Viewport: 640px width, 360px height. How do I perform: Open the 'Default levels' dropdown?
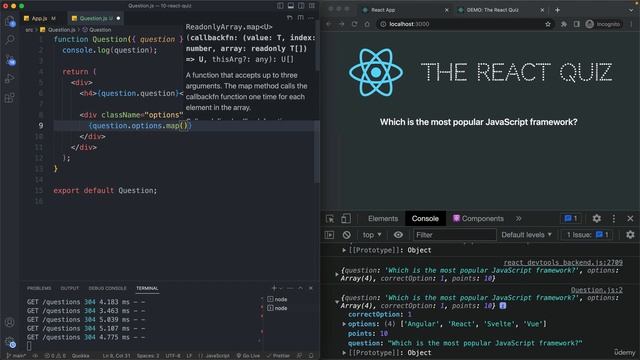click(526, 235)
